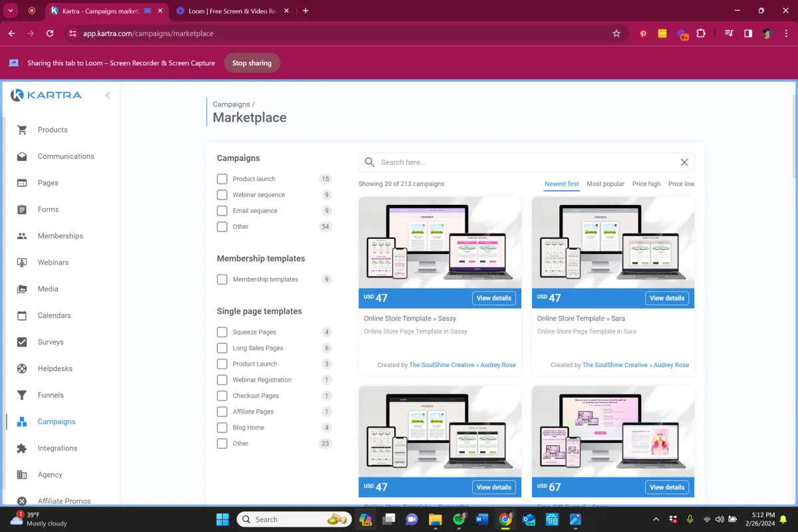Image resolution: width=798 pixels, height=532 pixels.
Task: Sort campaigns by Most popular
Action: tap(606, 184)
